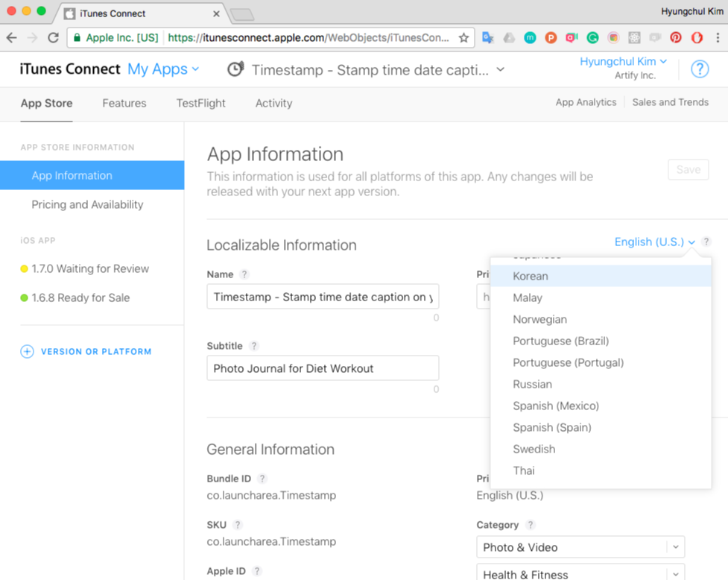This screenshot has width=728, height=580.
Task: Open the Google Translate extension icon
Action: pos(487,37)
